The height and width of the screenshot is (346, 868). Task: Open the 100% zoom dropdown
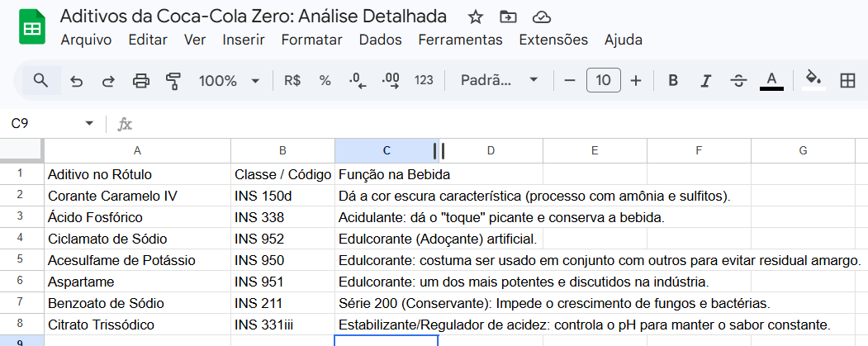click(x=229, y=80)
